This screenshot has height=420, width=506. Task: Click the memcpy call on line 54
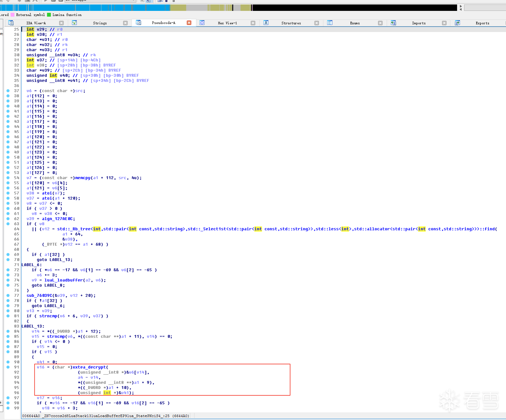(83, 178)
